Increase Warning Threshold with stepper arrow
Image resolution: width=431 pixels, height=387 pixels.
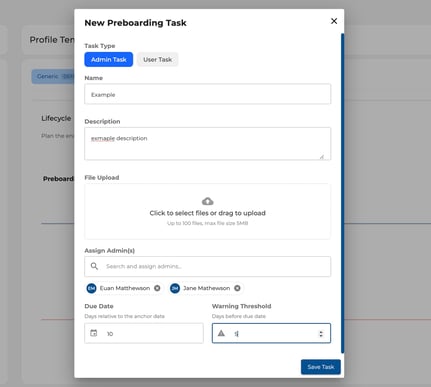coord(321,331)
